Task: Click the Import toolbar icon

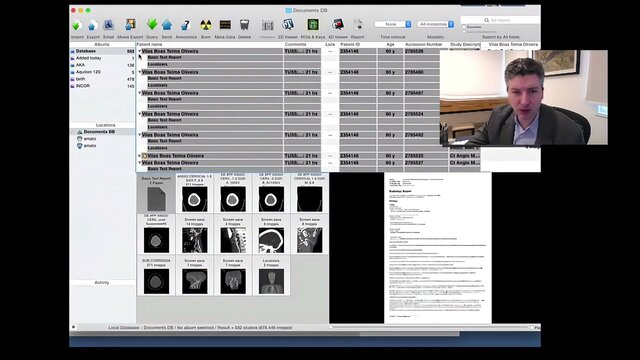Action: coord(77,25)
